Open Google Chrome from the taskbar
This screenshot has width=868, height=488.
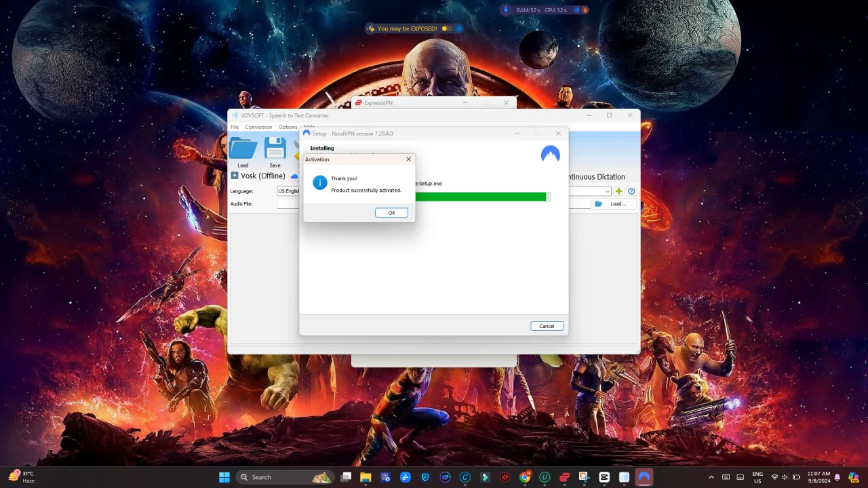pyautogui.click(x=525, y=477)
